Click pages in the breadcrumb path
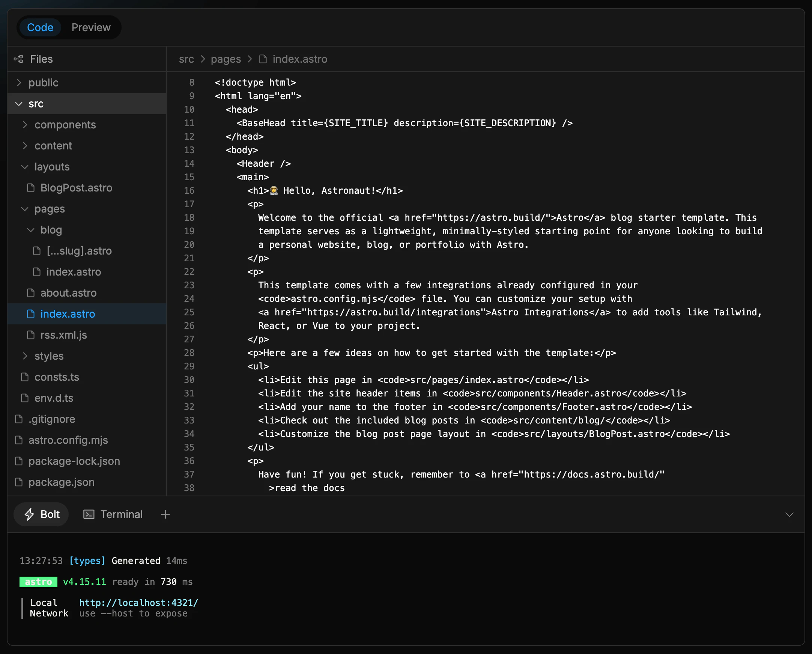 pyautogui.click(x=226, y=59)
